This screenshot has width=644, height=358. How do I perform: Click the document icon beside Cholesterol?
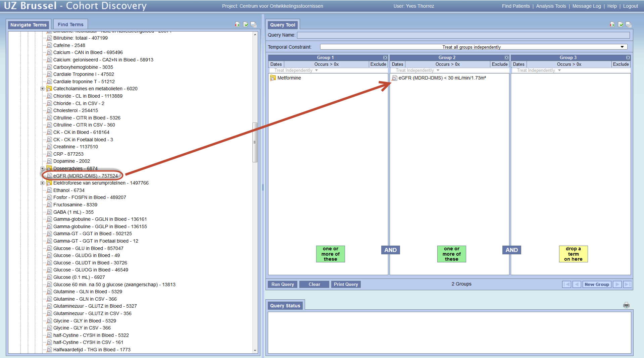[x=49, y=110]
